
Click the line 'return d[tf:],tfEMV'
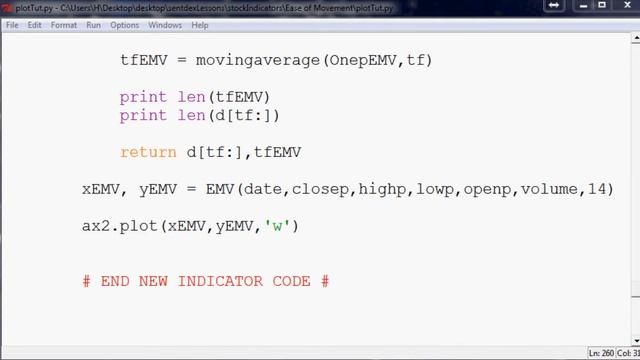tap(211, 152)
